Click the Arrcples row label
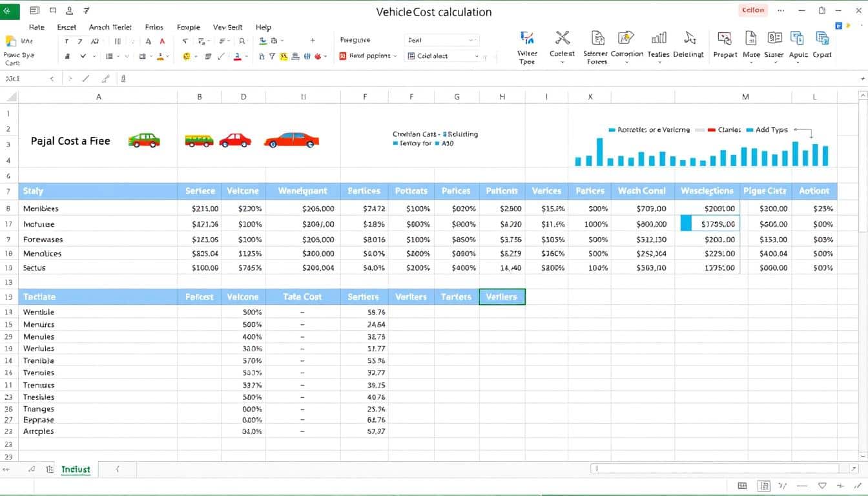Viewport: 868px width, 496px height. click(x=38, y=431)
